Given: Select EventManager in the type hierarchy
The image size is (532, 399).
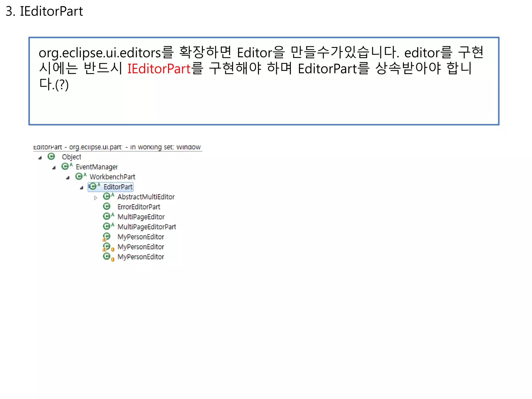Looking at the screenshot, I should (97, 167).
